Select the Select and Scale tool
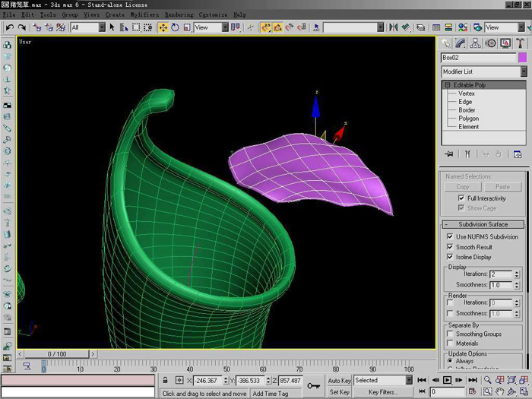Screen dimensions: 532x399 click(187, 27)
